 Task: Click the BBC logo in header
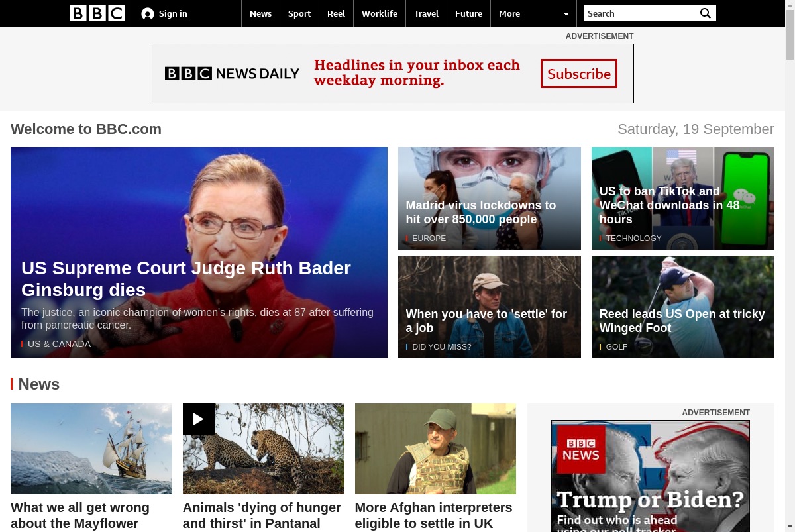(97, 13)
